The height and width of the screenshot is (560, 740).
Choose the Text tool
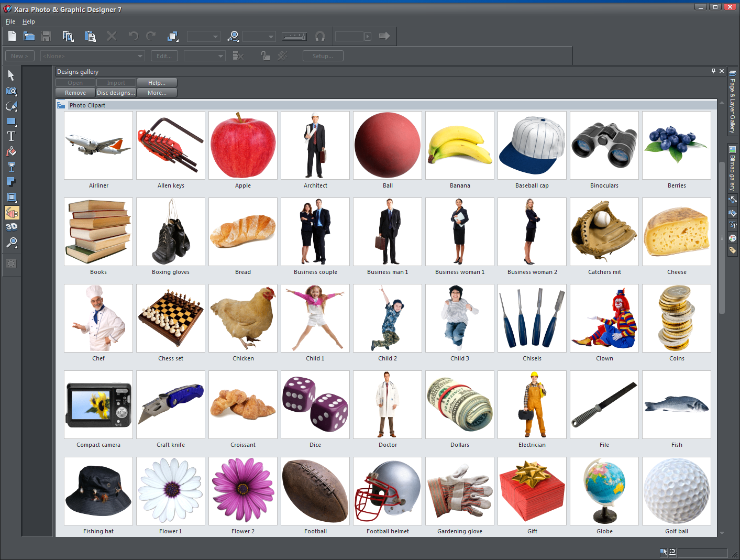(11, 136)
